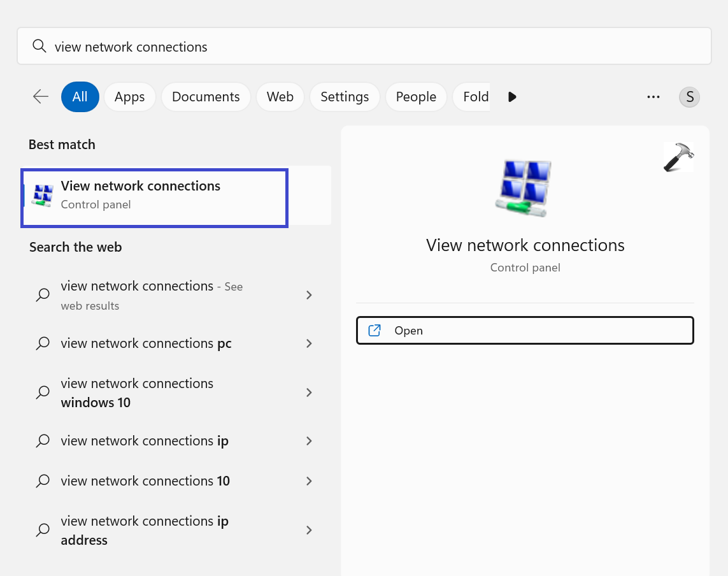Click the three-dot more options icon
728x576 pixels.
[x=653, y=97]
